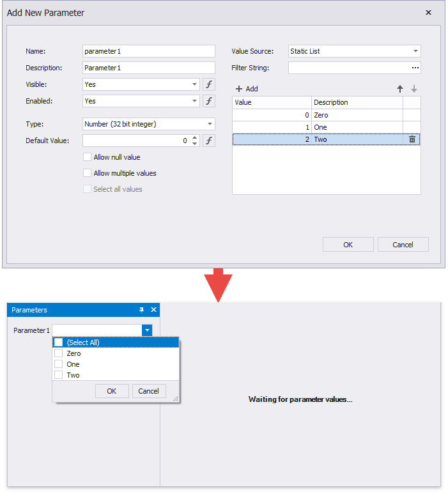Open the Type dropdown list
Image resolution: width=448 pixels, height=492 pixels.
tap(210, 124)
